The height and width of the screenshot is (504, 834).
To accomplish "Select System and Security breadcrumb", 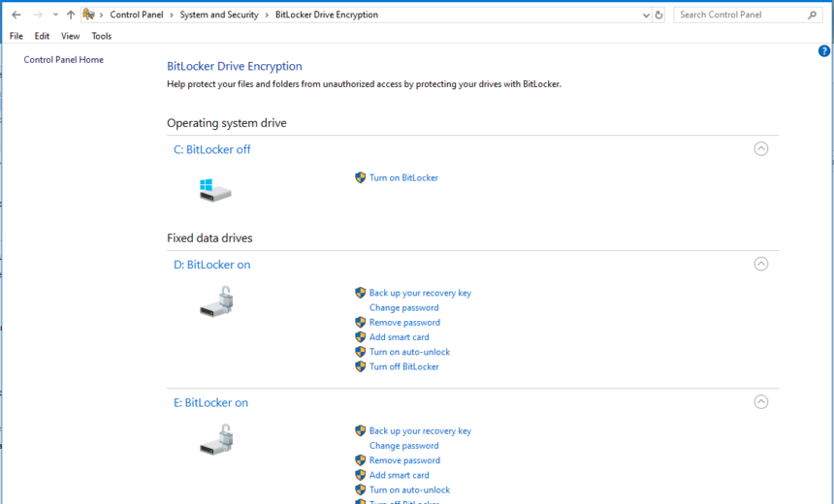I will tap(219, 15).
